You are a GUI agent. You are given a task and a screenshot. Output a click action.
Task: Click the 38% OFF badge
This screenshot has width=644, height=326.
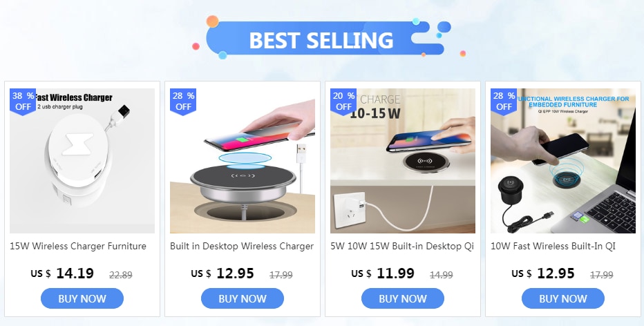coord(23,102)
